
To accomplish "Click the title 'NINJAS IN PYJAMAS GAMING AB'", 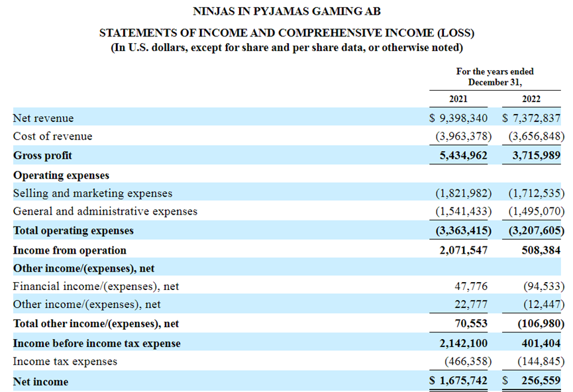I will (x=286, y=11).
